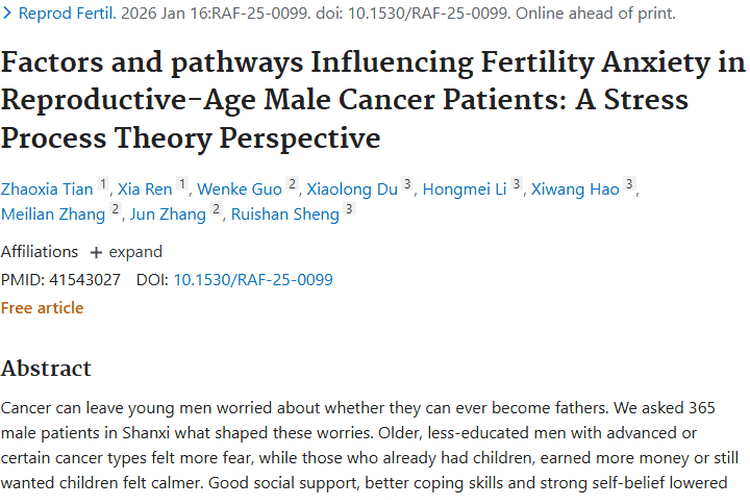Click affiliation superscript 3 after Ruishan Sheng
The image size is (750, 500).
pyautogui.click(x=348, y=211)
